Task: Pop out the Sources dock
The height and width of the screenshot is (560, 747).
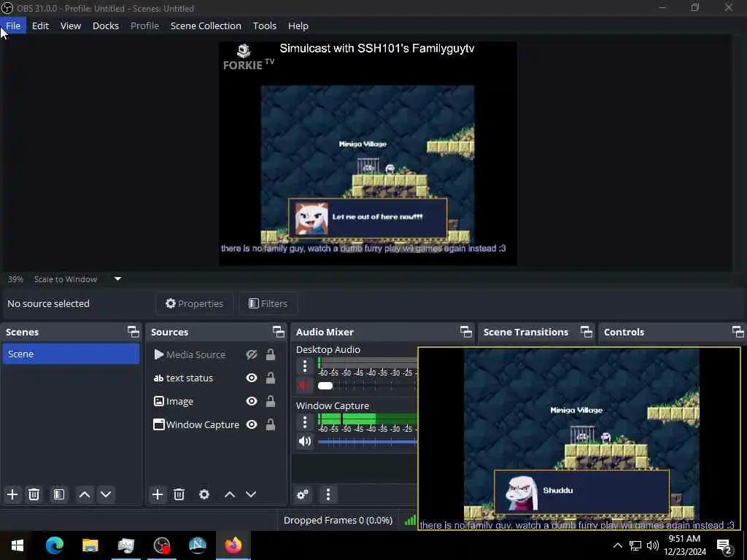Action: click(278, 332)
